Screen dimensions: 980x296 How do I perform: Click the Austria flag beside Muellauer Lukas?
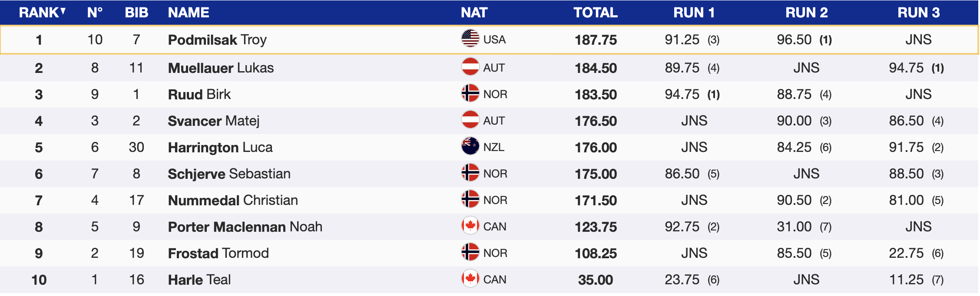click(x=470, y=67)
